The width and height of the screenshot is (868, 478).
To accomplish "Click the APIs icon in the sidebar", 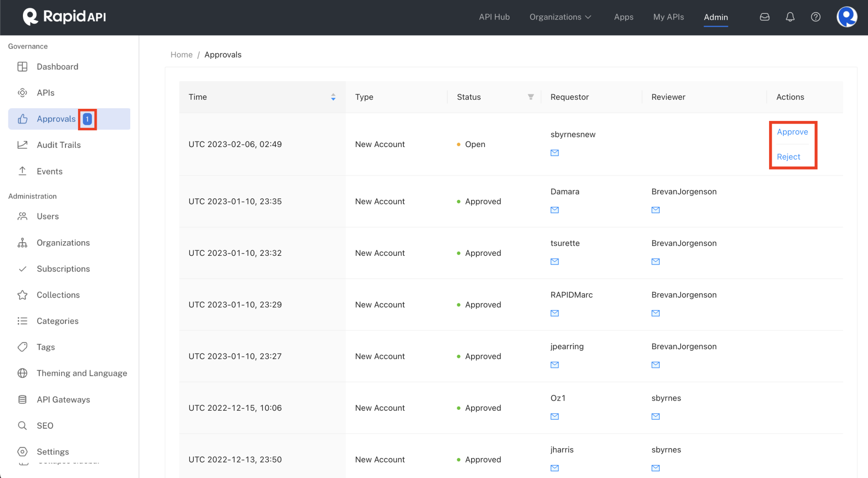I will click(22, 93).
